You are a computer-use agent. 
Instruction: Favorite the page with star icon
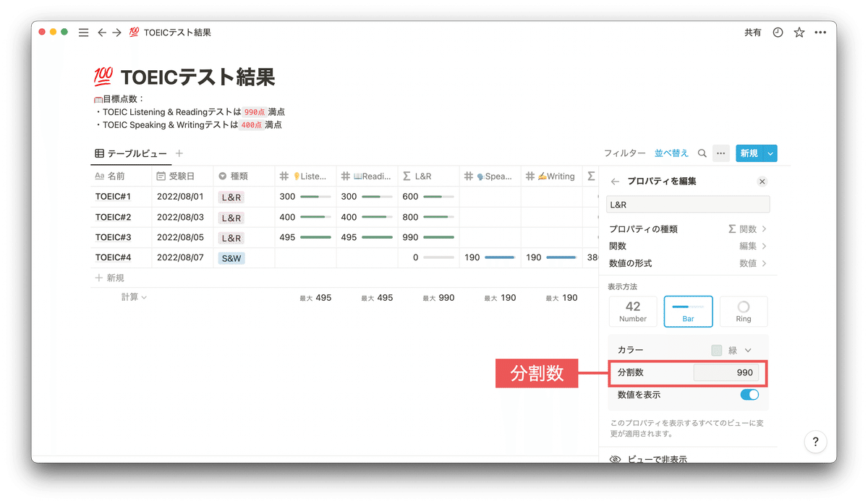799,33
